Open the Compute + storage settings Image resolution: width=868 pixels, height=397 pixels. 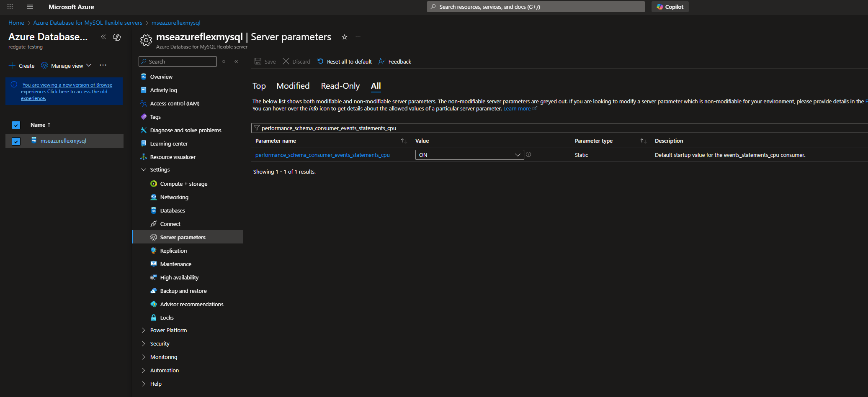coord(183,184)
